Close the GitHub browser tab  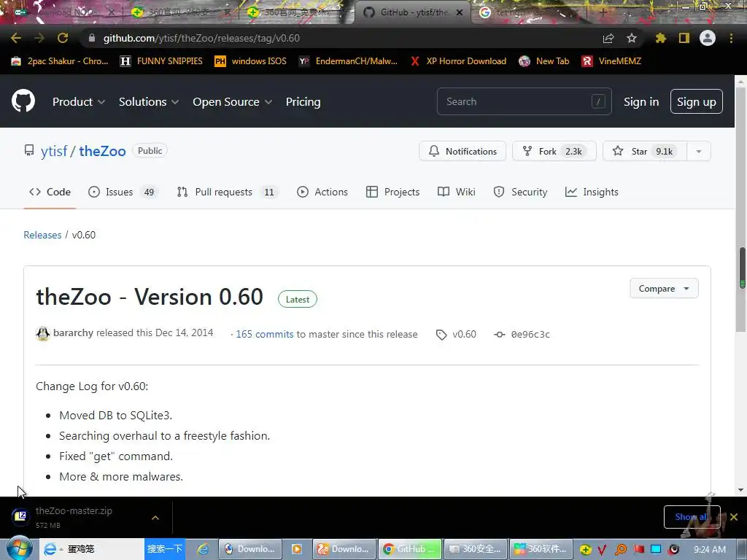(460, 12)
